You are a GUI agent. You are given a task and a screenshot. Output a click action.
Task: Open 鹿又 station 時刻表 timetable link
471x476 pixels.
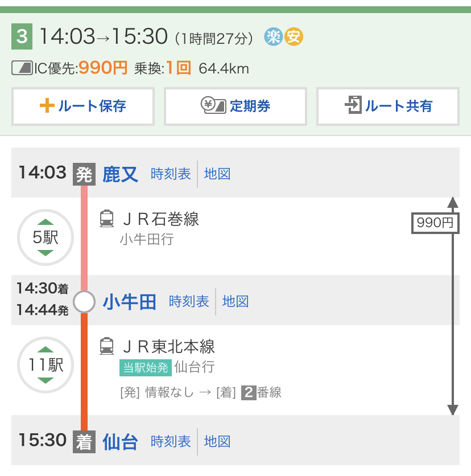(x=171, y=174)
